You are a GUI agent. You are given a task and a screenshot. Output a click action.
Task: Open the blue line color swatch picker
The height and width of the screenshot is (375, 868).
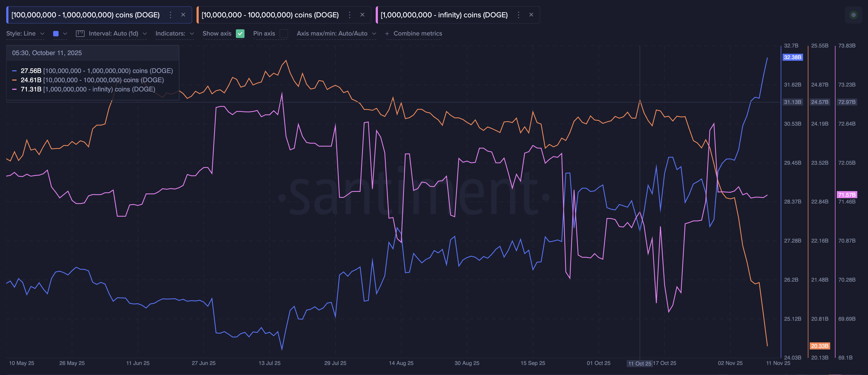(56, 33)
